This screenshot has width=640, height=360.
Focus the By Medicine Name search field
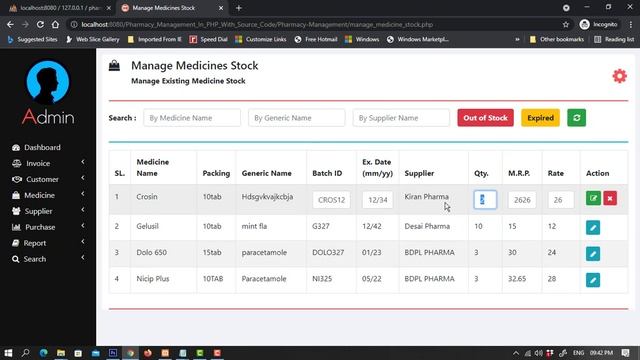pos(192,118)
